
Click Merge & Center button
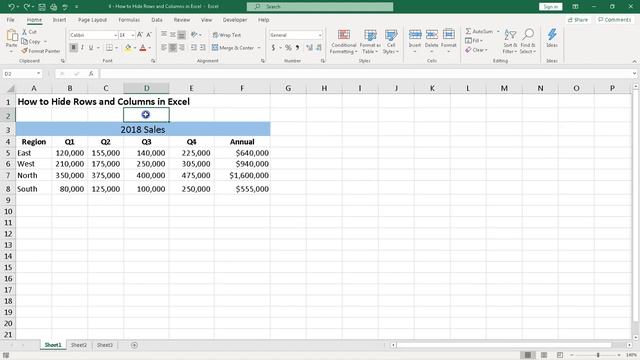pos(233,48)
